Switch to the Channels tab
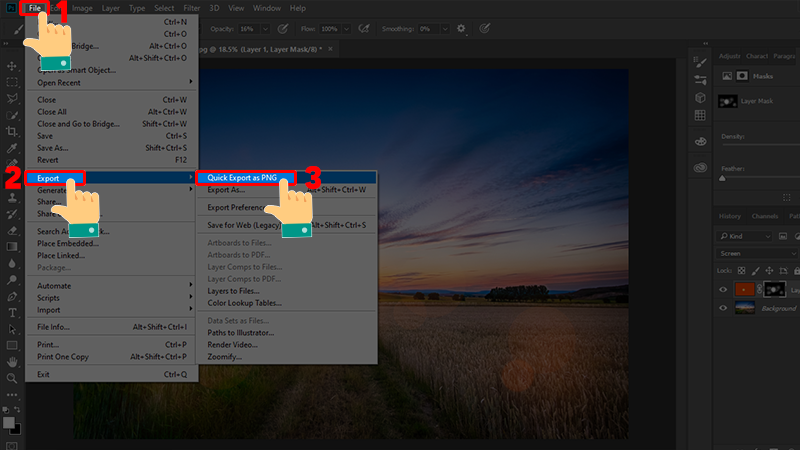 pos(766,216)
